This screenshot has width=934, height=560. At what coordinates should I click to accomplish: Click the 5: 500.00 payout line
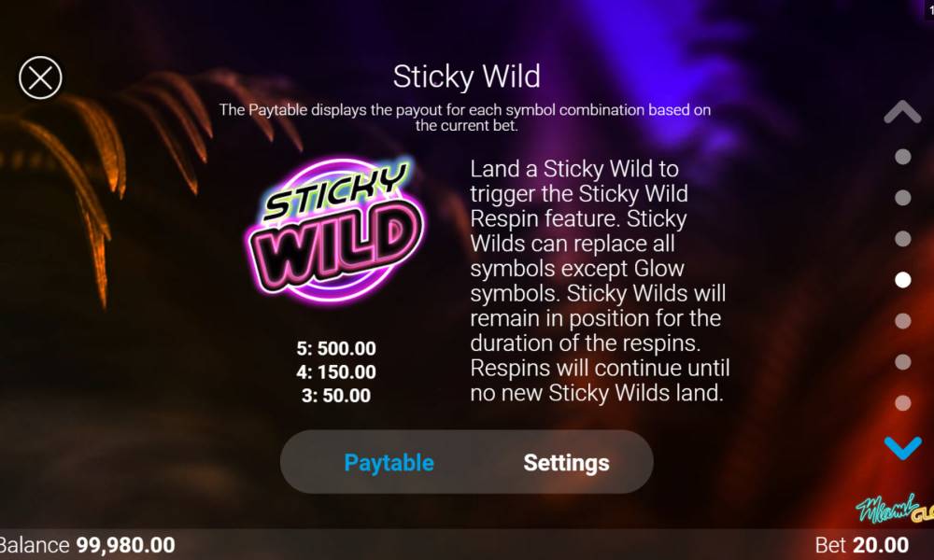tap(336, 348)
